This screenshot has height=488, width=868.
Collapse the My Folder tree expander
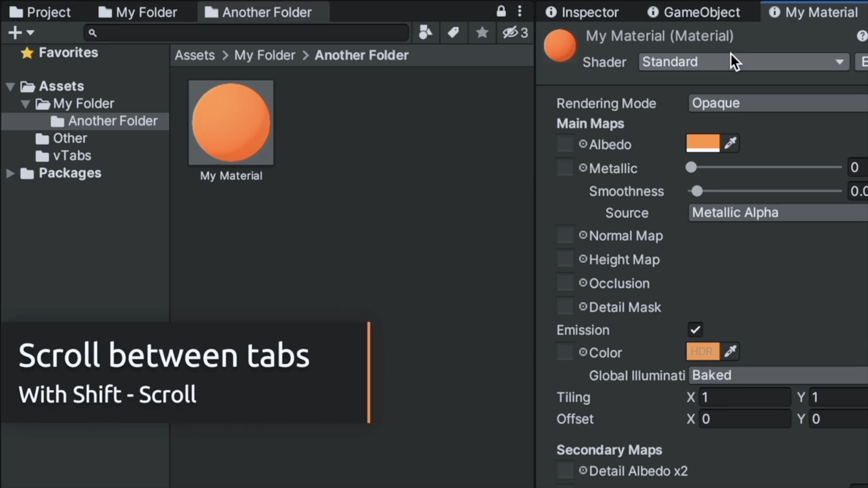tap(25, 103)
